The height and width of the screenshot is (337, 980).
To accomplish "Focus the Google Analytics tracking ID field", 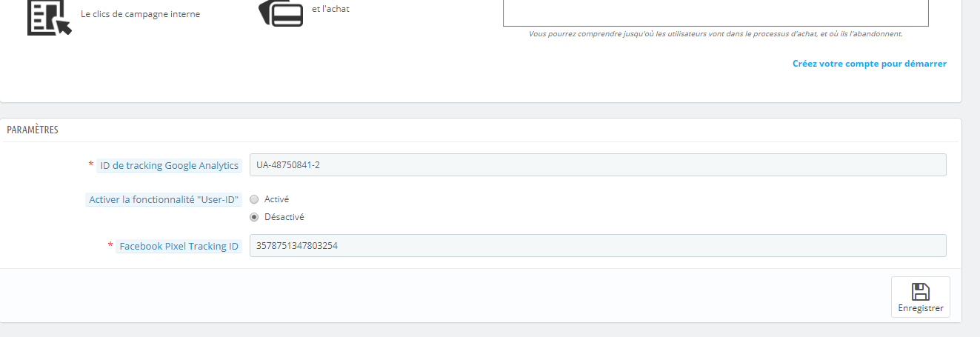I will pos(597,164).
